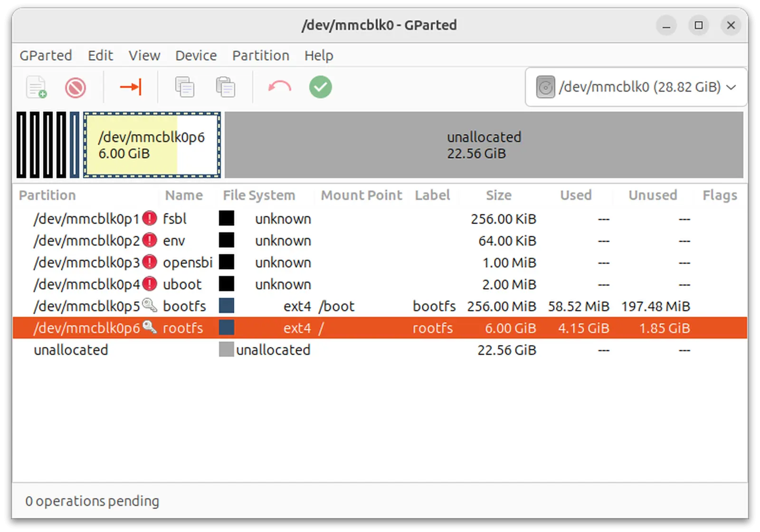Viewport: 760px width, 532px height.
Task: Click the Size column header
Action: (x=499, y=195)
